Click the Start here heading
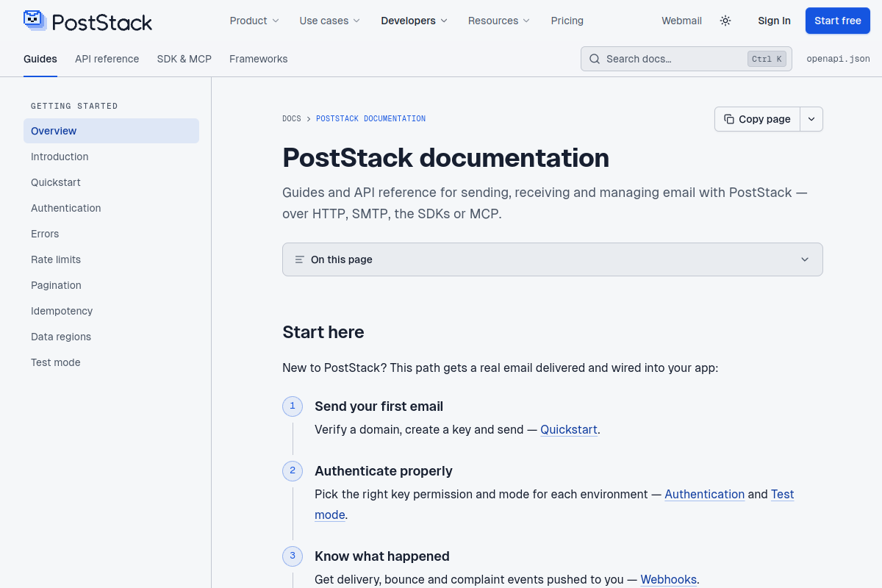This screenshot has width=882, height=588. point(323,332)
